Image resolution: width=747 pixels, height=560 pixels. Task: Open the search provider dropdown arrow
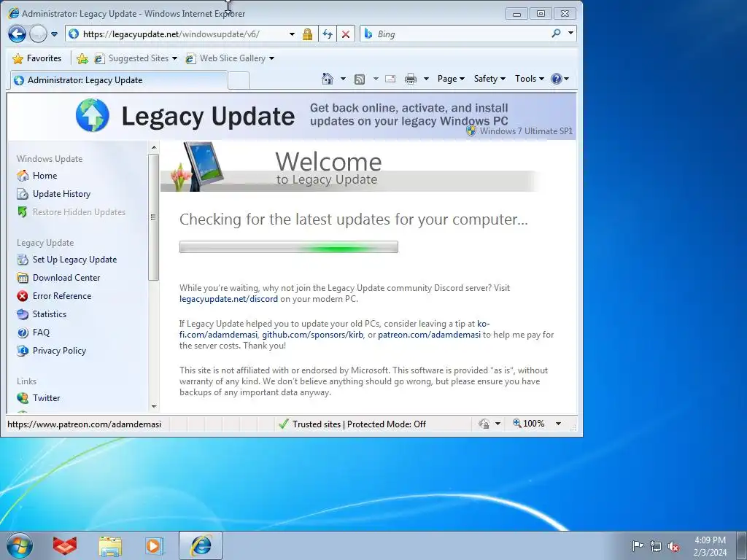coord(570,34)
